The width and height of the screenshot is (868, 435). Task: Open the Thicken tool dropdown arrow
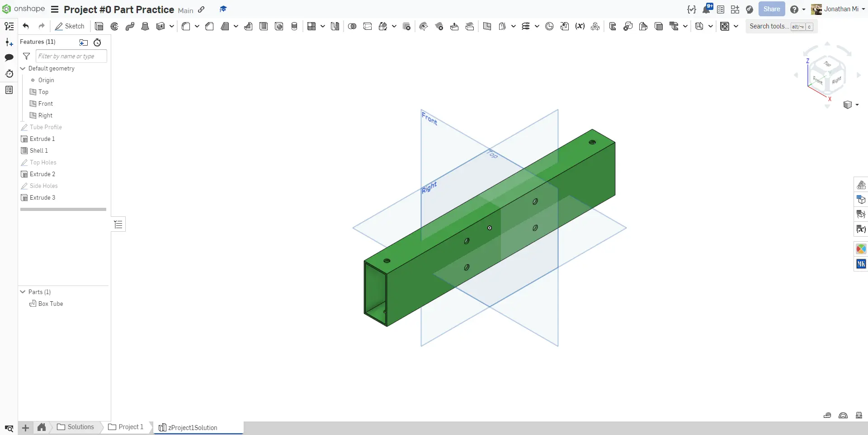point(172,26)
